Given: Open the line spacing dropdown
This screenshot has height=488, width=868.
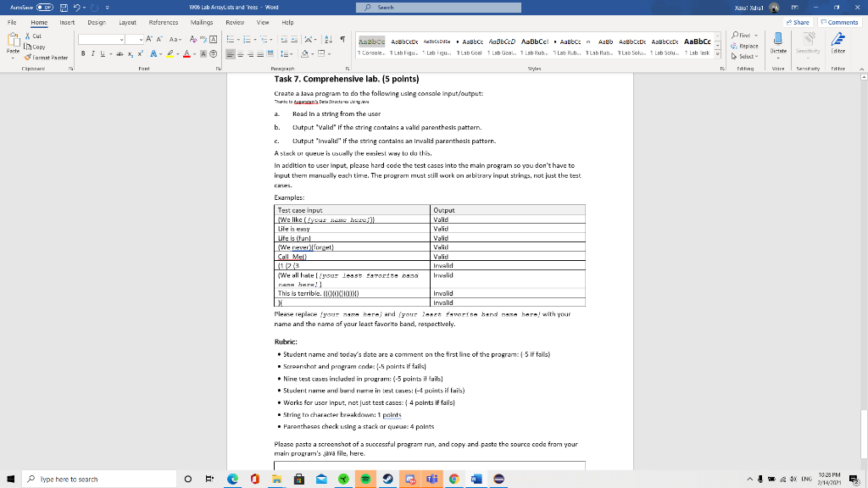Looking at the screenshot, I should coord(292,54).
